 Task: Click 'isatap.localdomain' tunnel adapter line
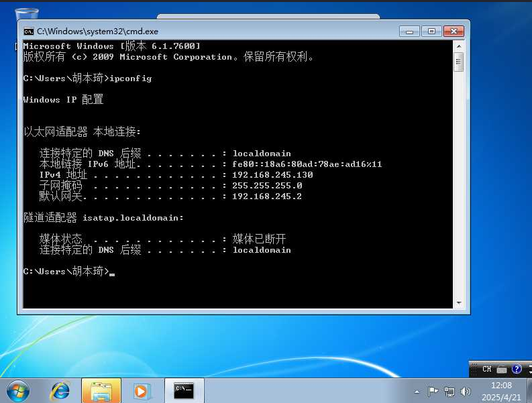tap(103, 217)
